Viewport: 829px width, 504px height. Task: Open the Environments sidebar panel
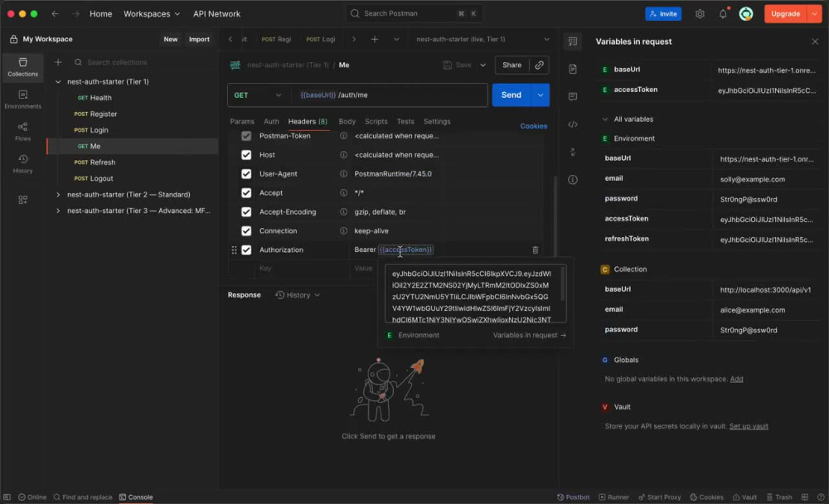click(22, 99)
